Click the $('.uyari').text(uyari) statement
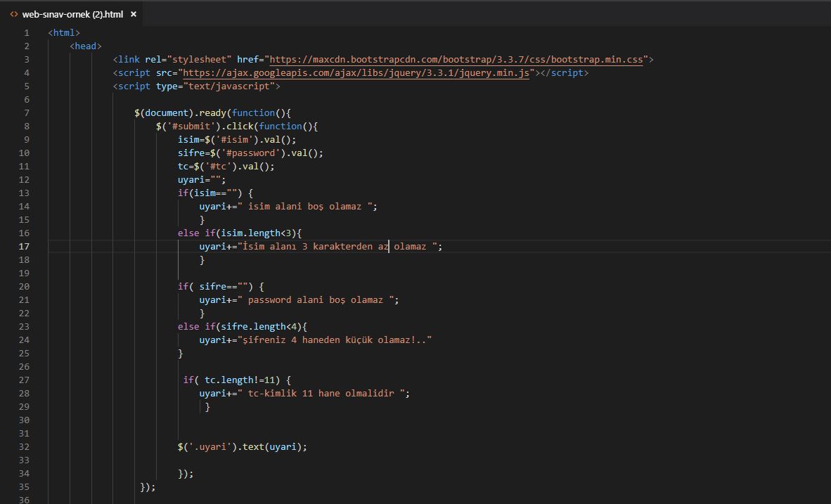This screenshot has height=504, width=831. [x=243, y=446]
